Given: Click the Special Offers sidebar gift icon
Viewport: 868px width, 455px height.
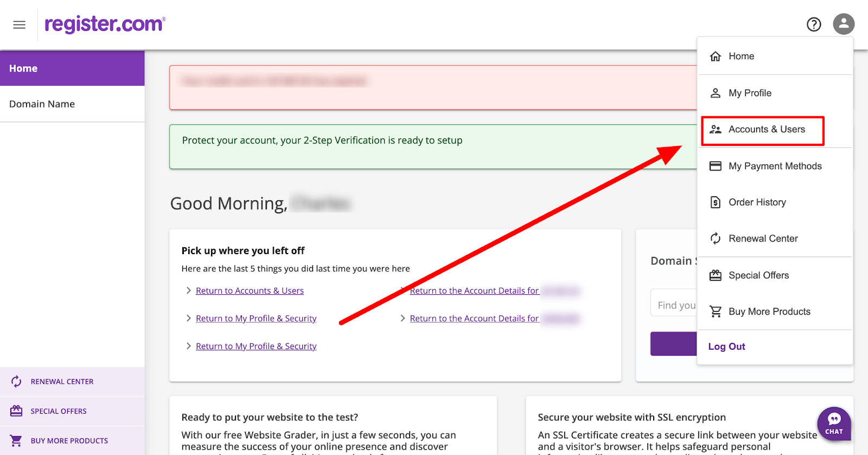Looking at the screenshot, I should [x=16, y=411].
